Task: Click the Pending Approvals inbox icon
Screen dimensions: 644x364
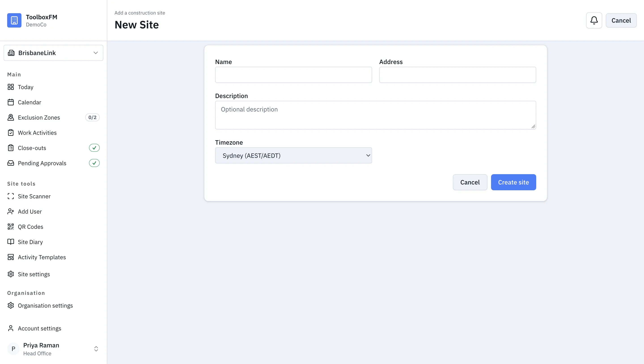Action: point(11,163)
